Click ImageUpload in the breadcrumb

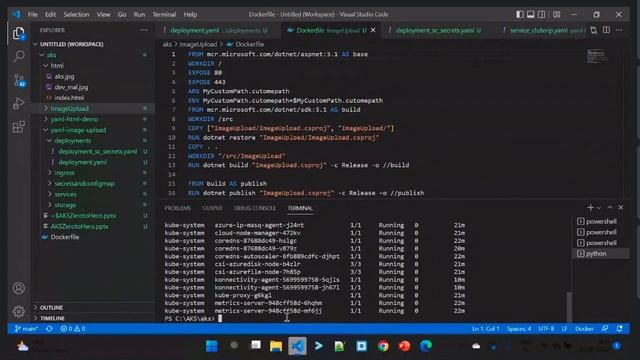[198, 44]
